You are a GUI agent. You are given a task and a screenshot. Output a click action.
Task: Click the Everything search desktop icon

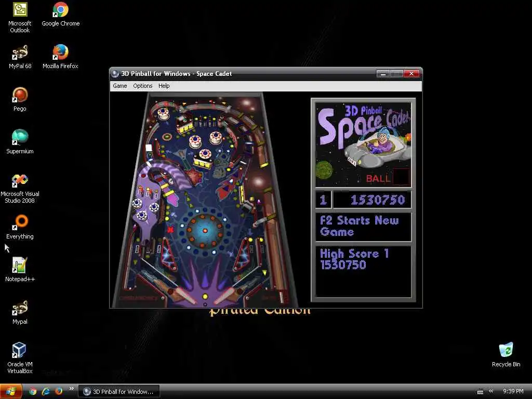20,228
